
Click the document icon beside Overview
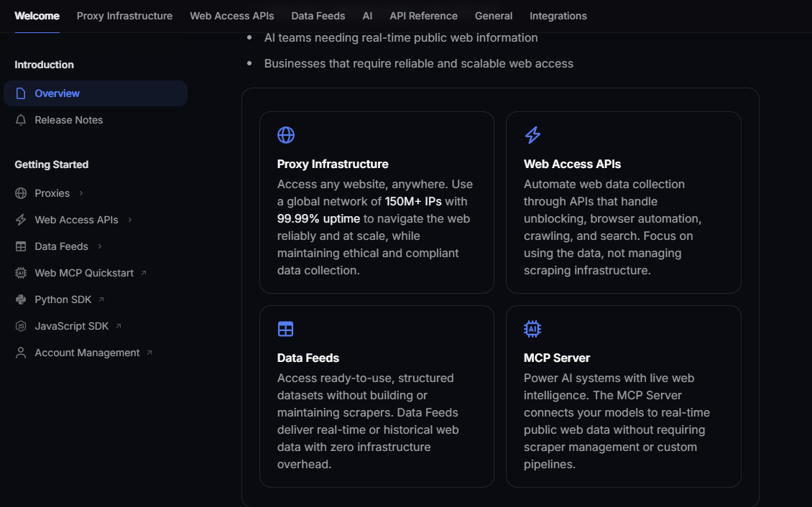(22, 93)
